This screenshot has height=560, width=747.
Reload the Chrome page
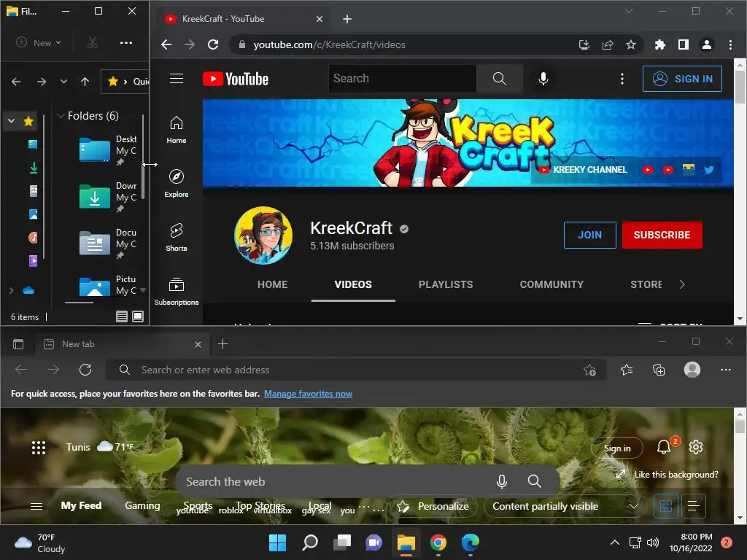pos(213,44)
